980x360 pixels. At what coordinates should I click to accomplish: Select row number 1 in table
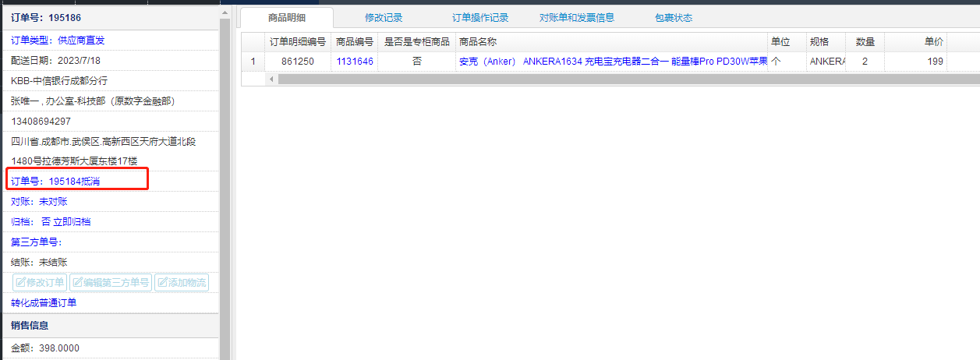point(253,61)
